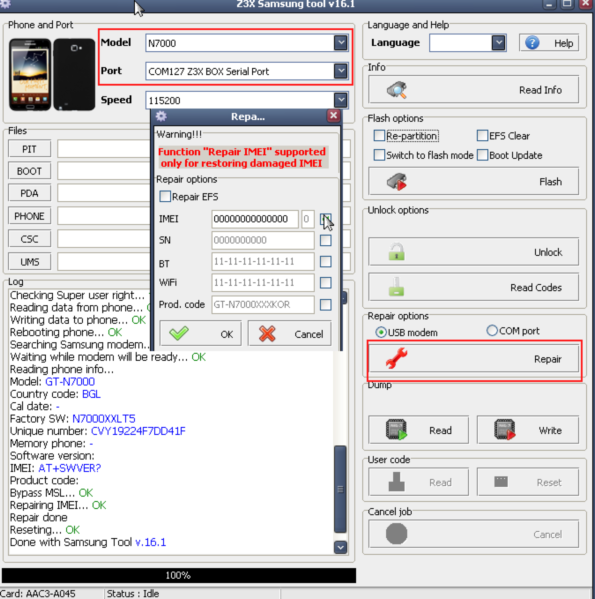Select the USB modem radio button

(380, 332)
